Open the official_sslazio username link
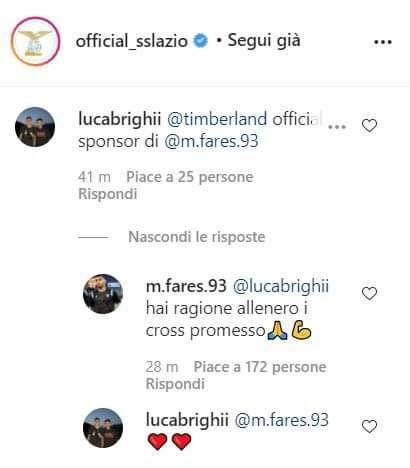The height and width of the screenshot is (468, 410). click(132, 41)
